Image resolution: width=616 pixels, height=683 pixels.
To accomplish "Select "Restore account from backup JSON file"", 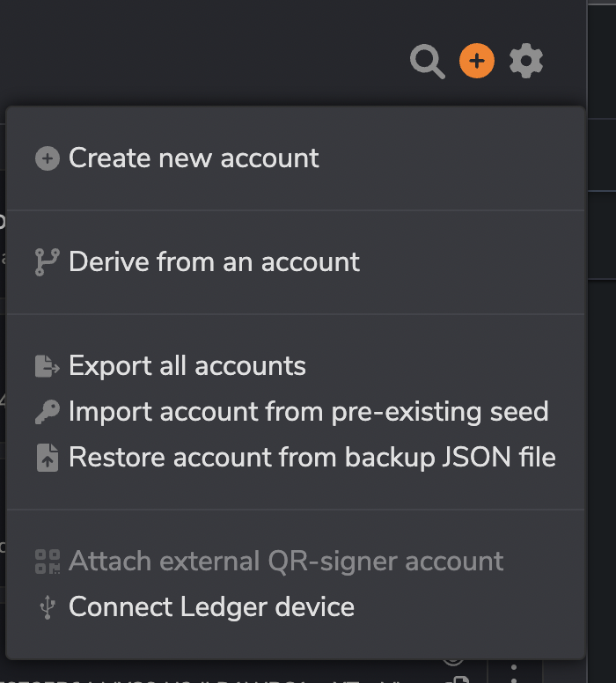I will [x=312, y=458].
